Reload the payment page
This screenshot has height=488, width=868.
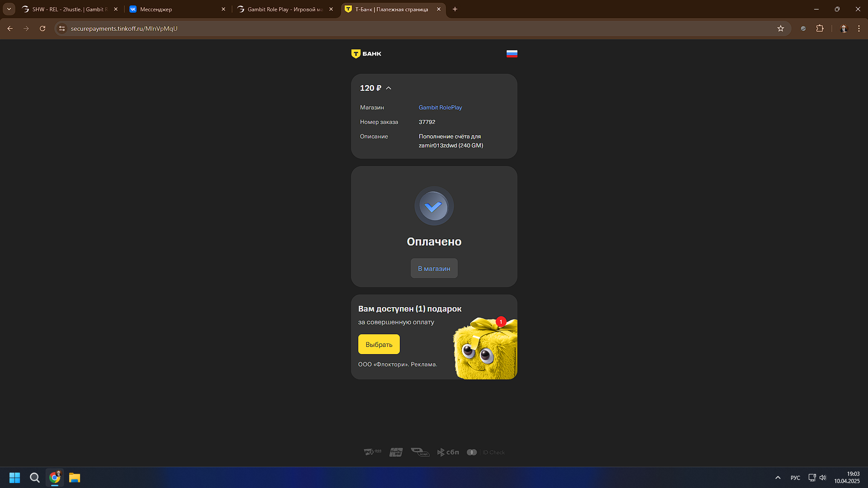tap(43, 28)
